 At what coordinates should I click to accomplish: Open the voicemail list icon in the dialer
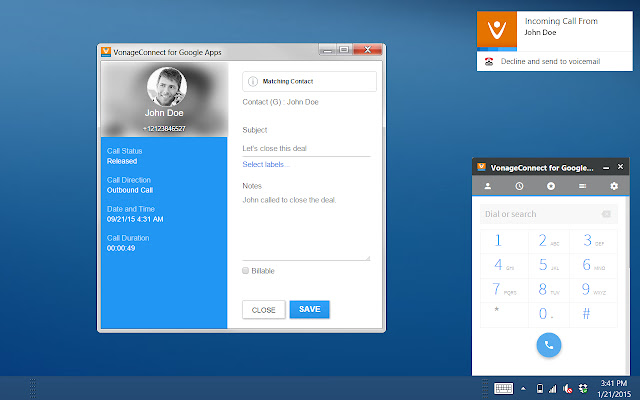click(582, 186)
